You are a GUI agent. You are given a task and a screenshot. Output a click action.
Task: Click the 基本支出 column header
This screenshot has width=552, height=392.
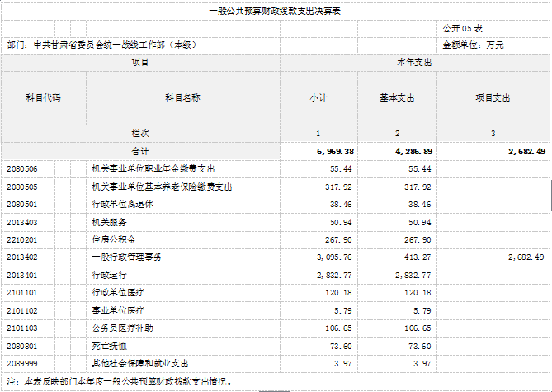click(x=397, y=98)
